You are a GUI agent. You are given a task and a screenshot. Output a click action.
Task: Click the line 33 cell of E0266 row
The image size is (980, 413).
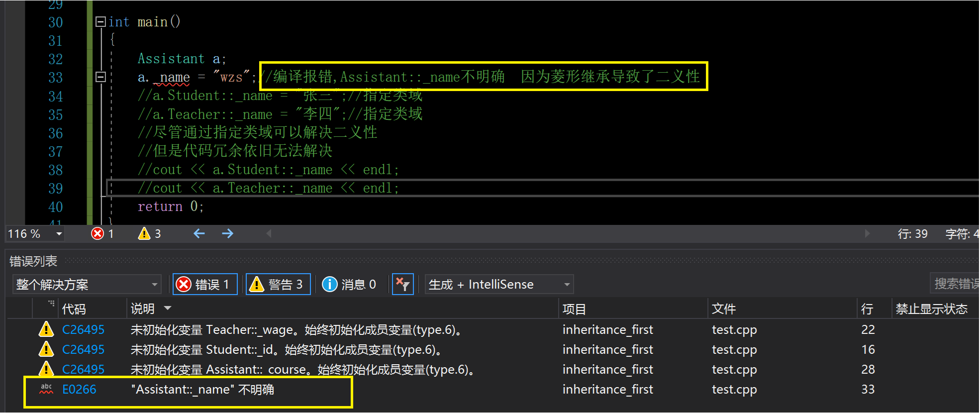[x=868, y=390]
